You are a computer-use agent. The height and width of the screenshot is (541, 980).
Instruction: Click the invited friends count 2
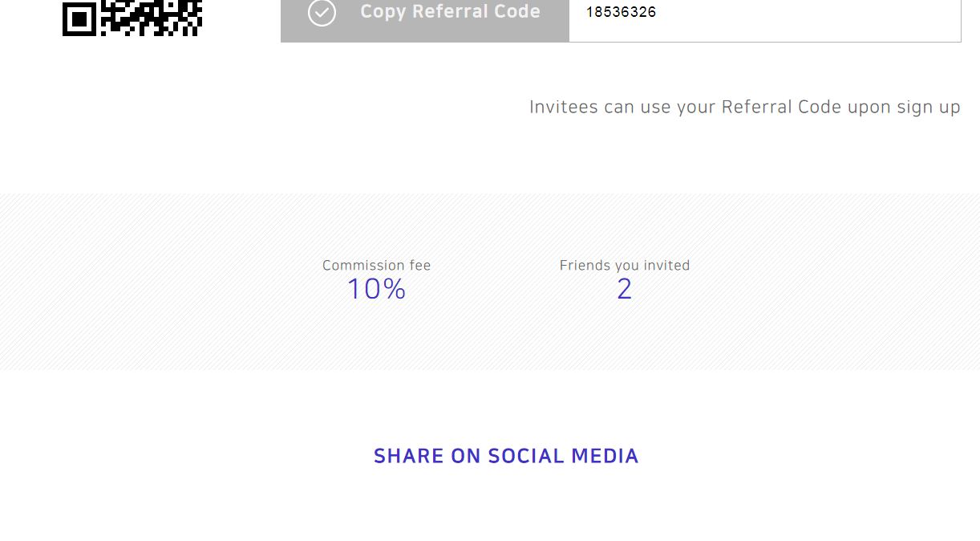(x=625, y=289)
